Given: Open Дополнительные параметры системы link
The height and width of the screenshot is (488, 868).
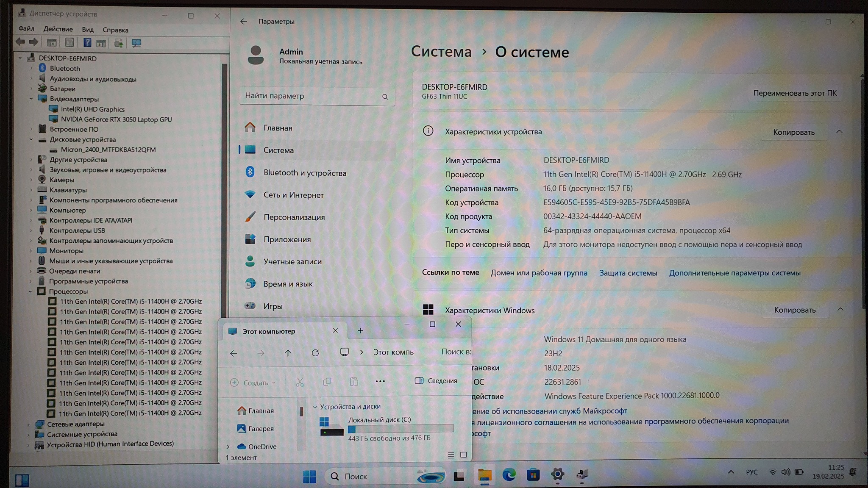Looking at the screenshot, I should pos(734,273).
